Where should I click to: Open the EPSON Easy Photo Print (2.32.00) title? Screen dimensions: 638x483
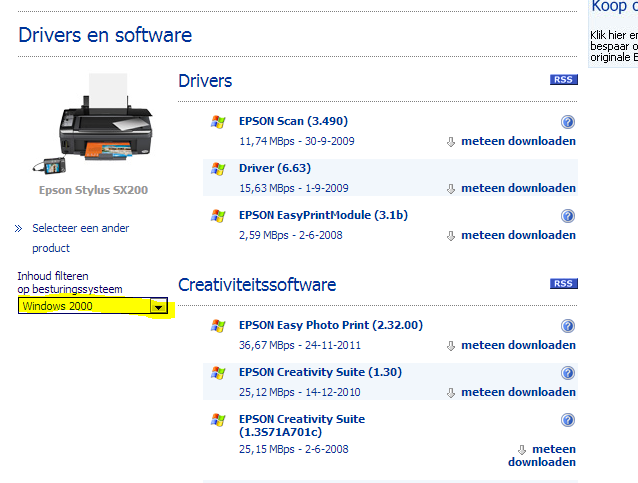click(331, 325)
